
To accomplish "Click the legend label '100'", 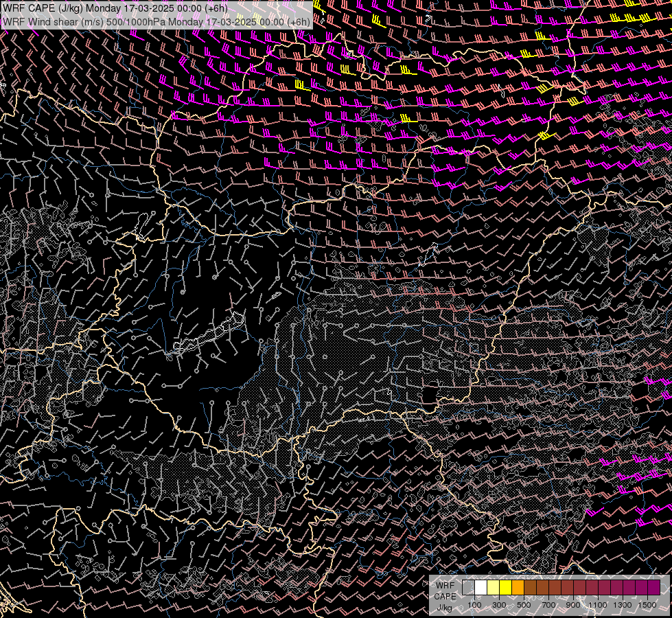I will tap(474, 605).
